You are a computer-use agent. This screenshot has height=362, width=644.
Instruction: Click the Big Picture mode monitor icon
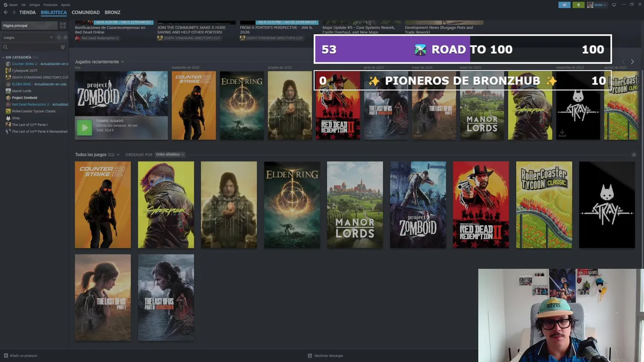[x=614, y=5]
